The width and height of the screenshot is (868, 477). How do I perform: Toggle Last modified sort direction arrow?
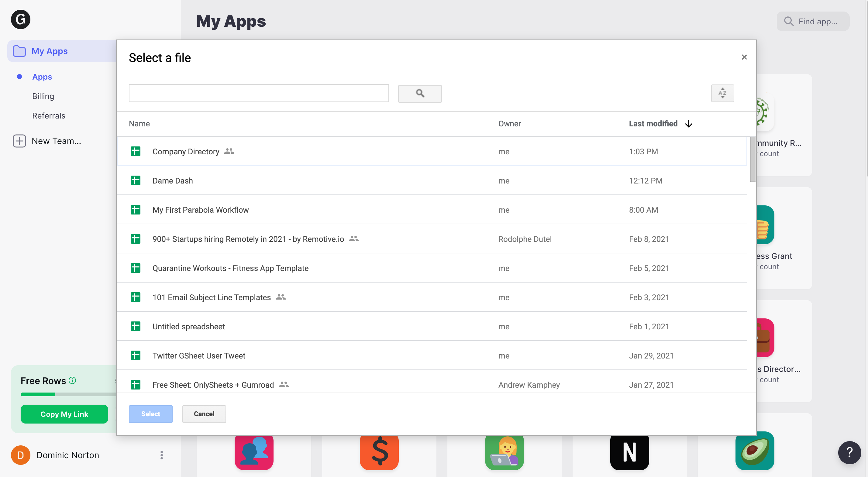coord(688,124)
